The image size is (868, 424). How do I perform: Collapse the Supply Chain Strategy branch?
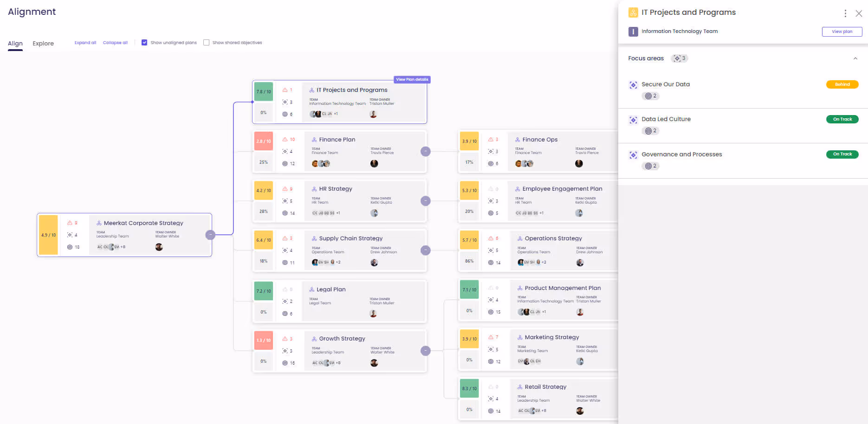coord(425,250)
